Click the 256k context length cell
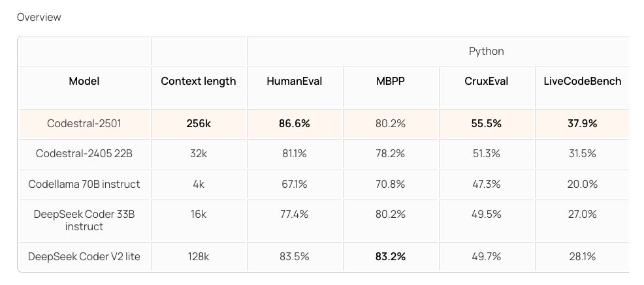Screen dimensions: 644x285 pyautogui.click(x=199, y=123)
